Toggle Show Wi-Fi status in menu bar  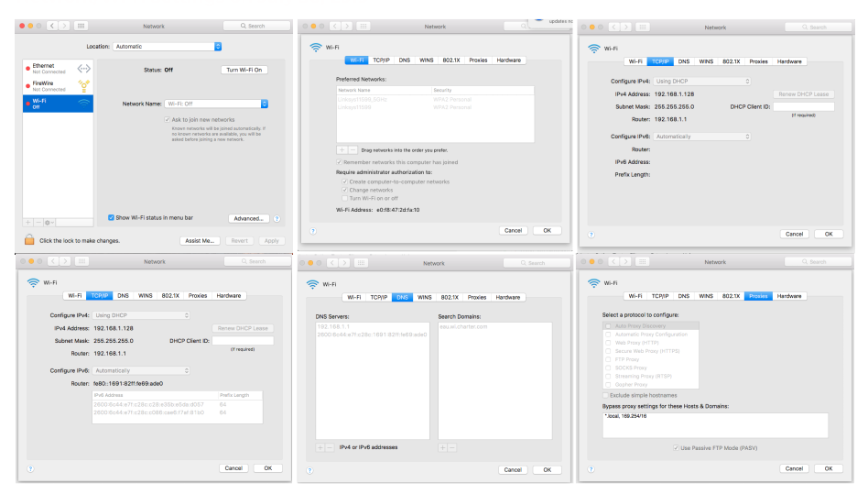112,218
